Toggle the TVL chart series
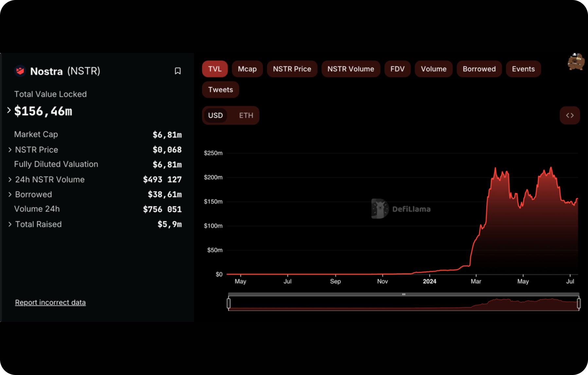 click(x=215, y=69)
